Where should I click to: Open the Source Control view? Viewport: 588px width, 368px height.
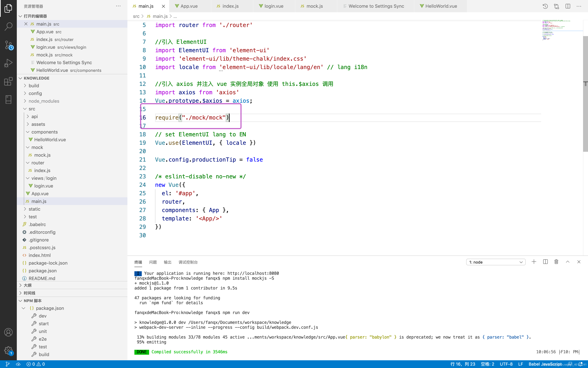8,45
